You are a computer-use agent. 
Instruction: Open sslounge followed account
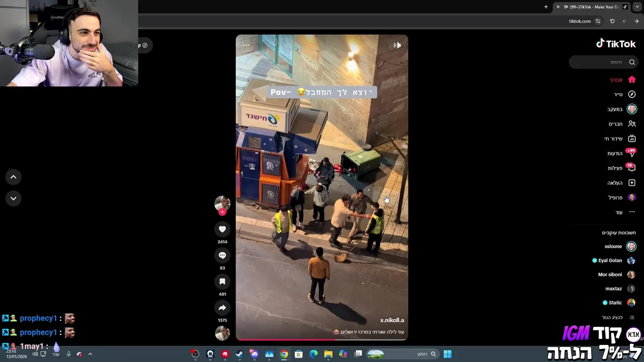pos(620,246)
